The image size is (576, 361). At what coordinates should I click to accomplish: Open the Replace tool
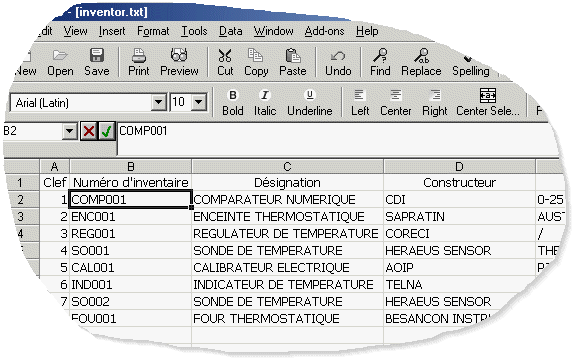(421, 62)
